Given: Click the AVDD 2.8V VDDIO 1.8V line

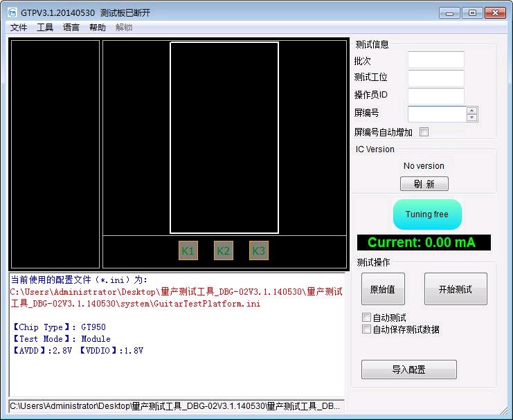Looking at the screenshot, I should coord(78,351).
